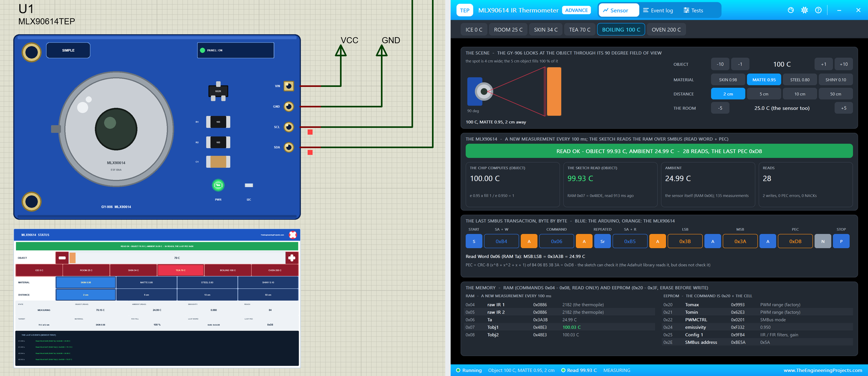Select MATTE 0.95 material in Sensor window
Viewport: 868px width, 376px height.
(764, 80)
